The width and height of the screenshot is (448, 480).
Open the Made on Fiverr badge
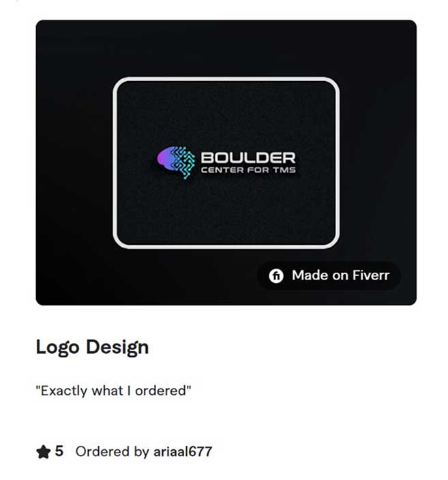(x=329, y=275)
